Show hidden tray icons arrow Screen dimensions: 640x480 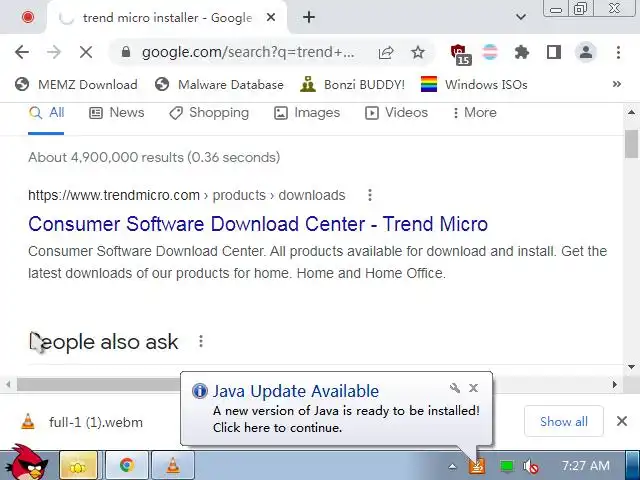coord(452,466)
